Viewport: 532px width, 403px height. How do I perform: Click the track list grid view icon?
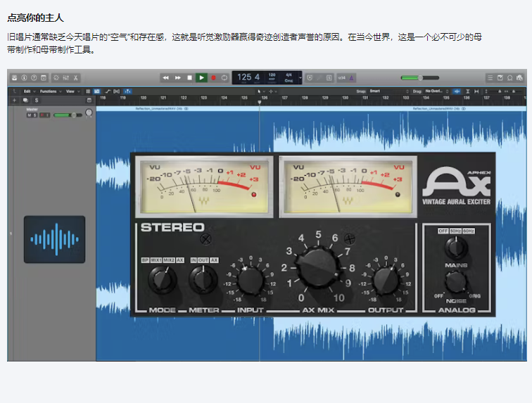88,91
